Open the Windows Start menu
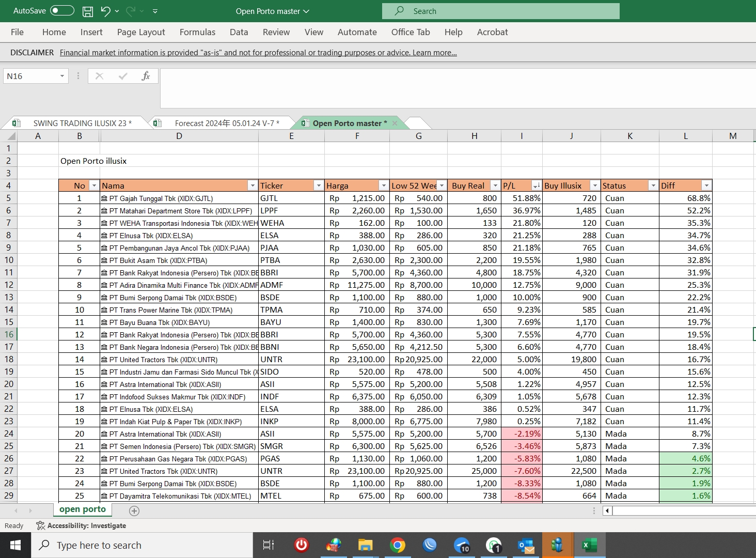Image resolution: width=756 pixels, height=558 pixels. pos(15,545)
